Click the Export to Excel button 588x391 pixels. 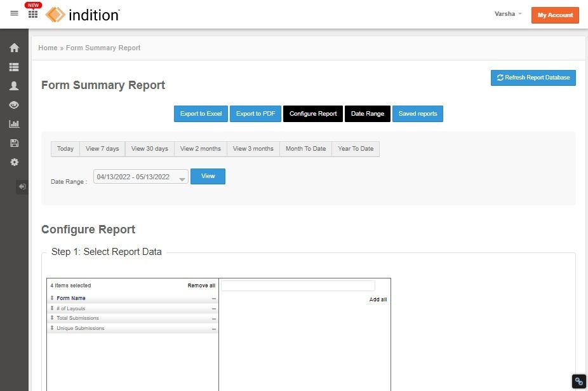point(201,114)
